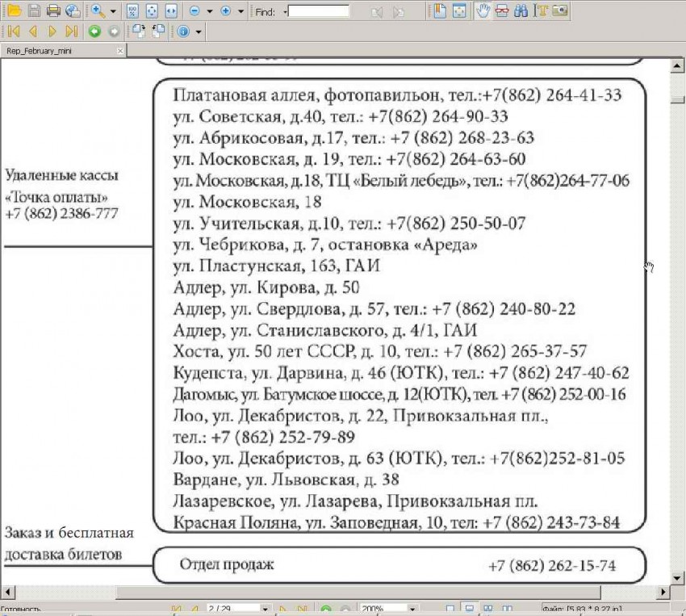This screenshot has width=686, height=616.
Task: Take a snapshot with the camera tool
Action: coord(559,11)
